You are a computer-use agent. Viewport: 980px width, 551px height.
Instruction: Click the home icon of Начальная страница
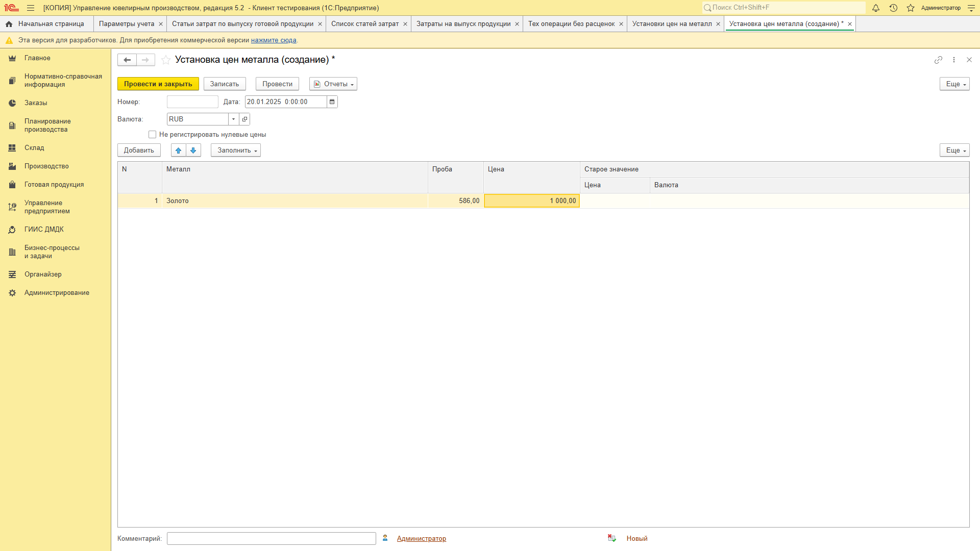(9, 24)
